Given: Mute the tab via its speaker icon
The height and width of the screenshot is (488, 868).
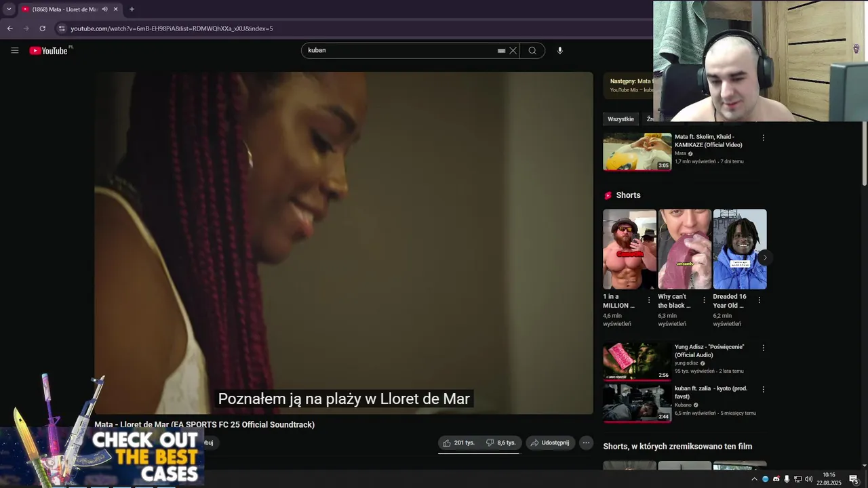Looking at the screenshot, I should point(104,9).
